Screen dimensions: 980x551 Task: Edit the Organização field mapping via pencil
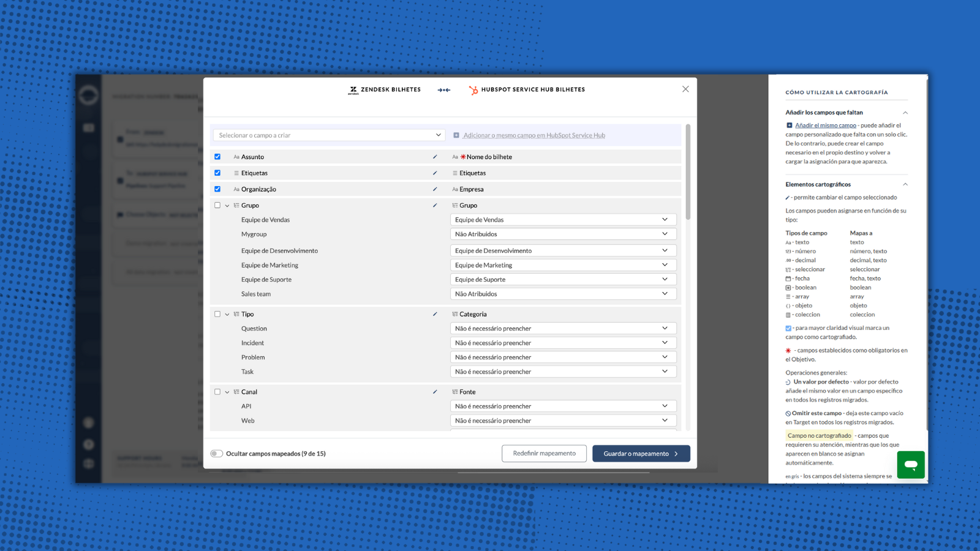pyautogui.click(x=435, y=189)
